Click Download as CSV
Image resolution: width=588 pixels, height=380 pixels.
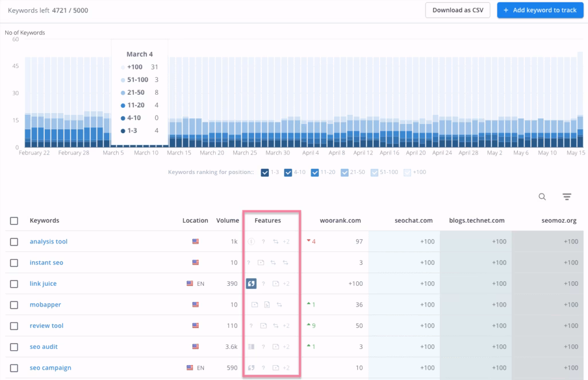(458, 10)
